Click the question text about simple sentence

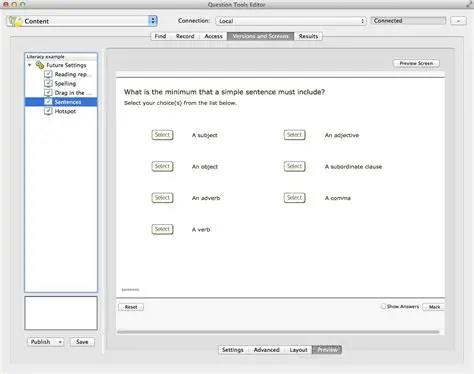(224, 92)
